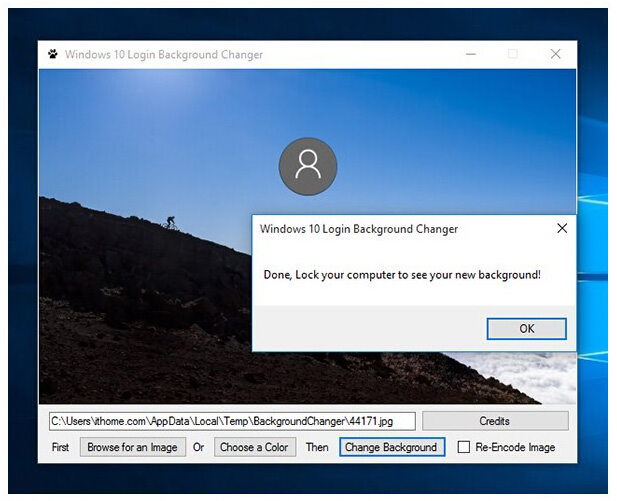Minimize the Background Changer main window

(471, 54)
